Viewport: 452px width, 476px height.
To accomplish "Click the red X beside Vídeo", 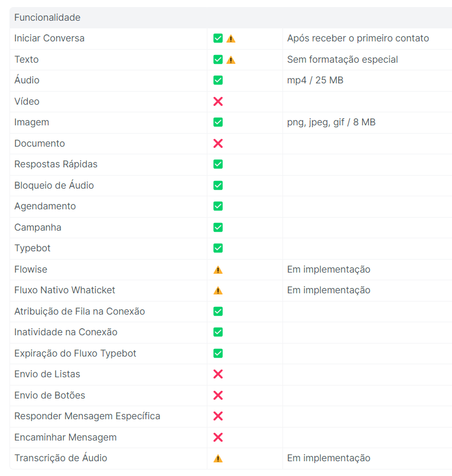I will point(218,102).
